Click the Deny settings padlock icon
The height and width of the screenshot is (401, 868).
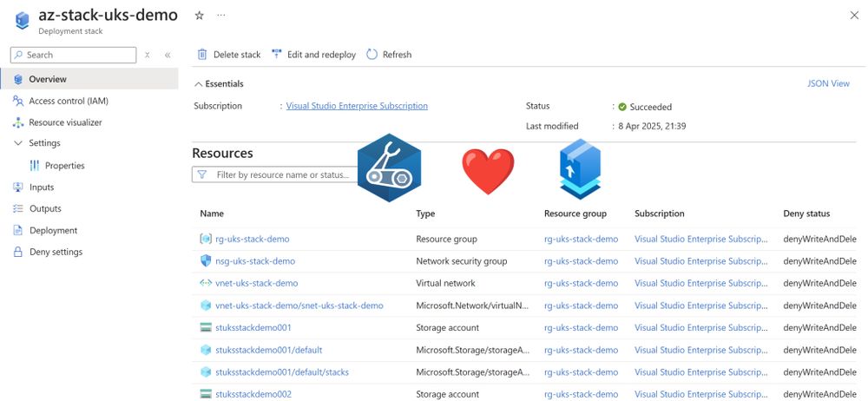point(17,252)
